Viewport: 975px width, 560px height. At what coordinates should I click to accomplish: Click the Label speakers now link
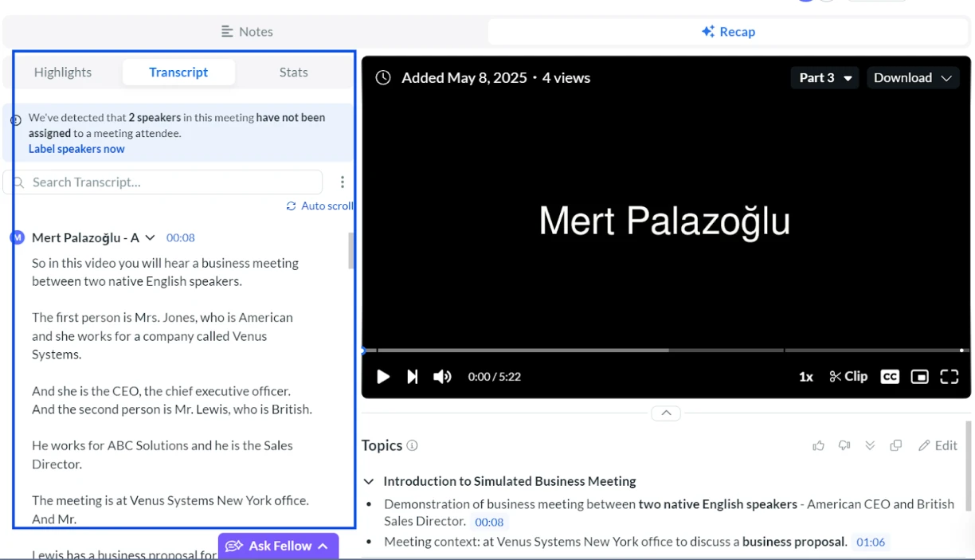pos(76,149)
